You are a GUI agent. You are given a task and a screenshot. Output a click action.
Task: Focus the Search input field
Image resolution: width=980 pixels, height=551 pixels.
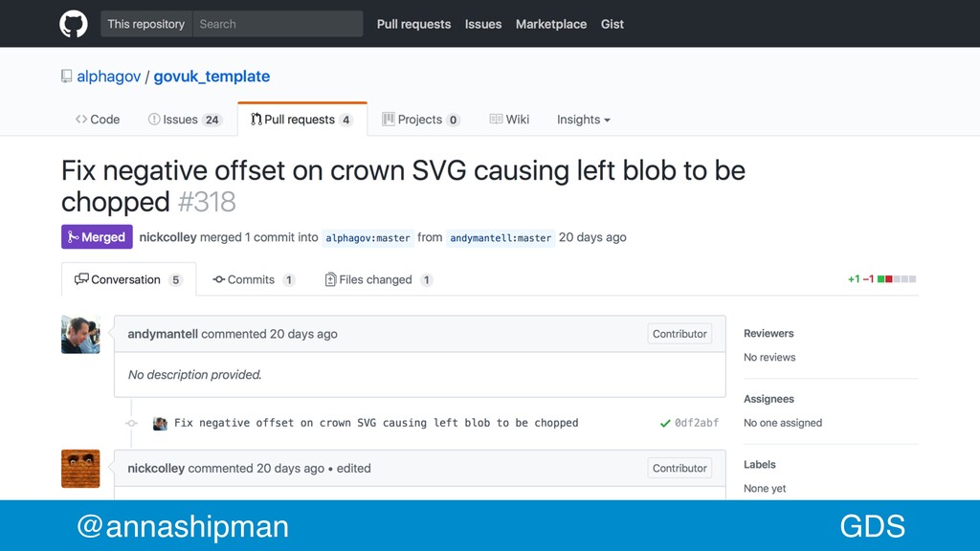coord(278,24)
